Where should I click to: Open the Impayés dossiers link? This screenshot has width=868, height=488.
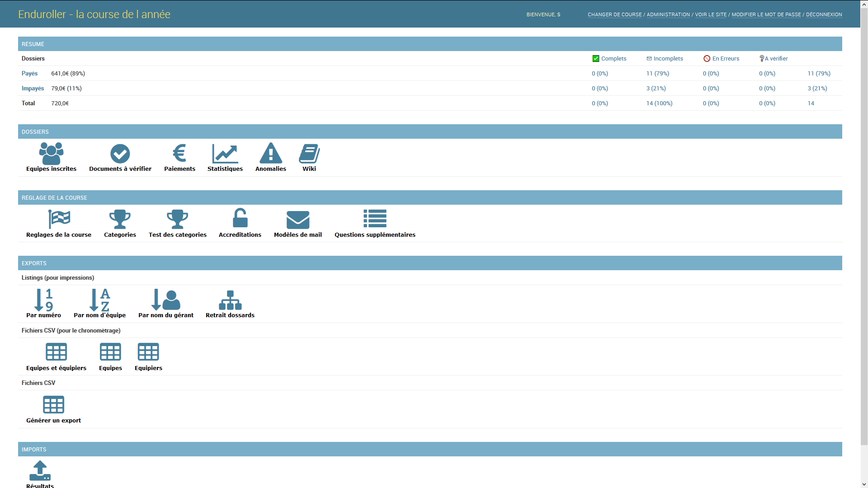click(x=33, y=89)
